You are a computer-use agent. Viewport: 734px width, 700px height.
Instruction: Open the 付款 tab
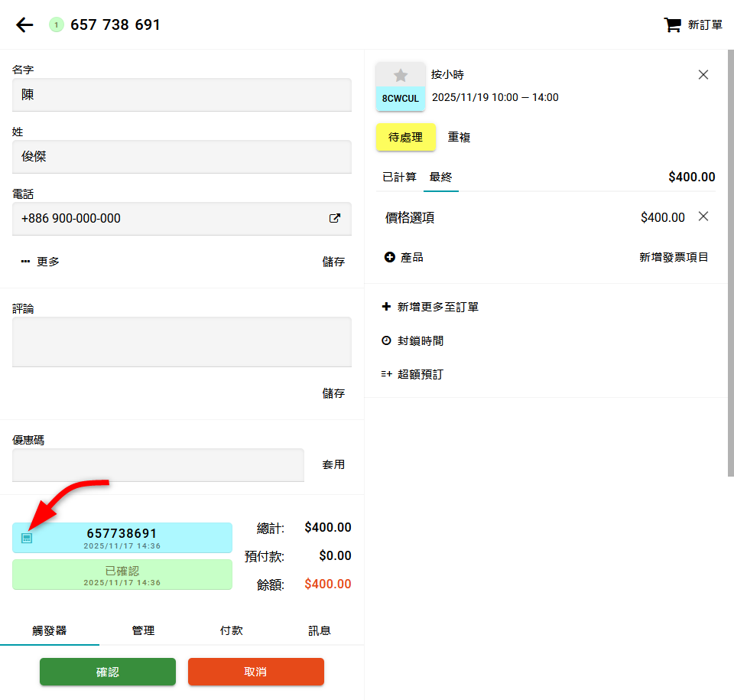[x=231, y=630]
